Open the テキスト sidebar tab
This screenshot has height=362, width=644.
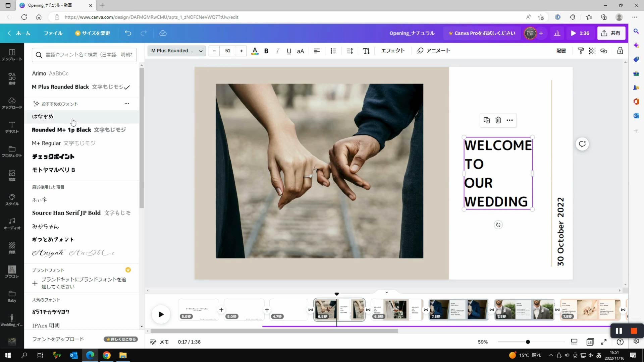(x=12, y=127)
